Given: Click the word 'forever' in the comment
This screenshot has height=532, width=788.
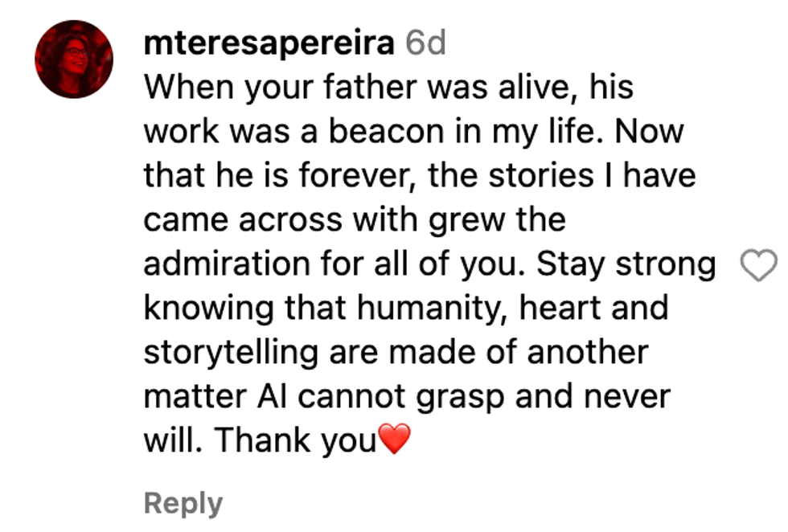Looking at the screenshot, I should tap(354, 176).
